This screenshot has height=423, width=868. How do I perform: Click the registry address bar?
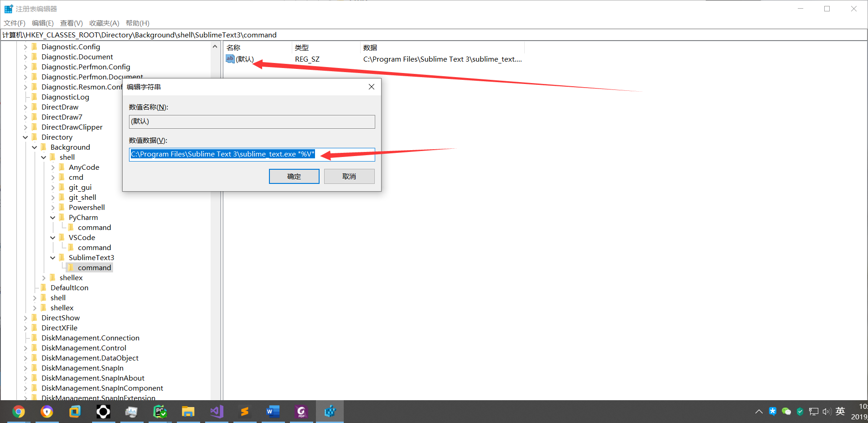tap(434, 35)
